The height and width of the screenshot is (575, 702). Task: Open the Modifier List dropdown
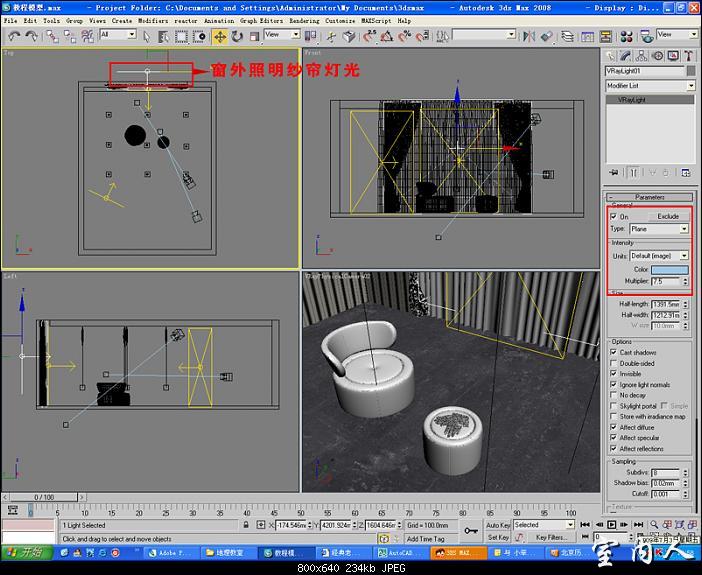tap(689, 86)
